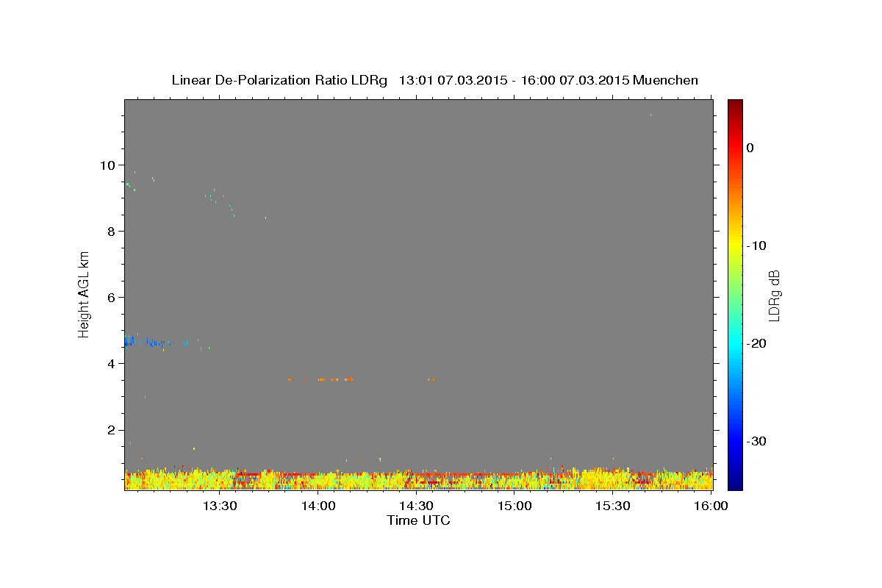Click the dark blue bottom of the colorbar

click(735, 484)
